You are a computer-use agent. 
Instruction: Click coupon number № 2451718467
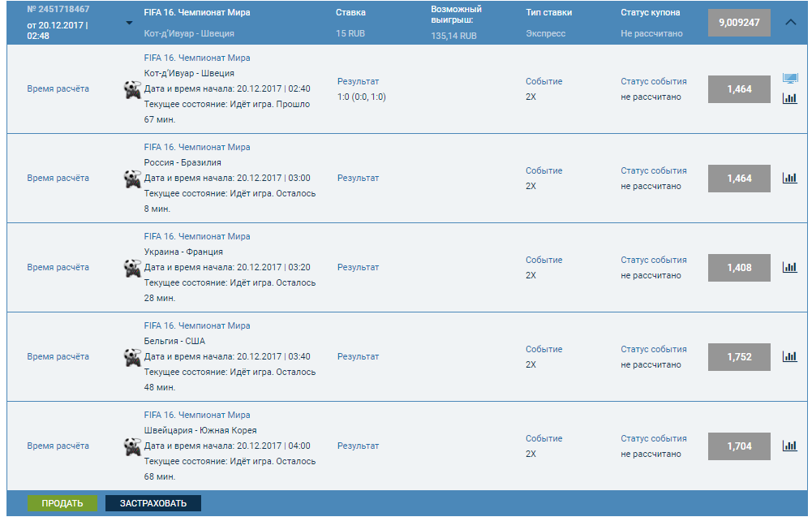click(x=58, y=9)
